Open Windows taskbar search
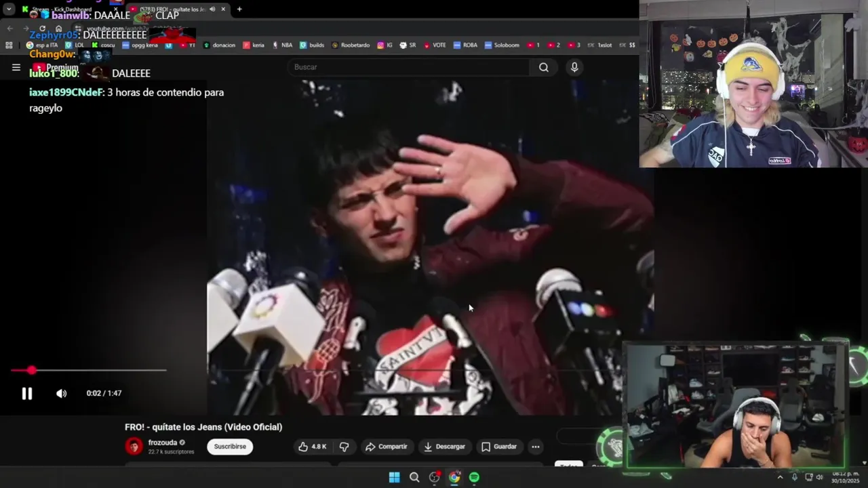 click(x=414, y=477)
